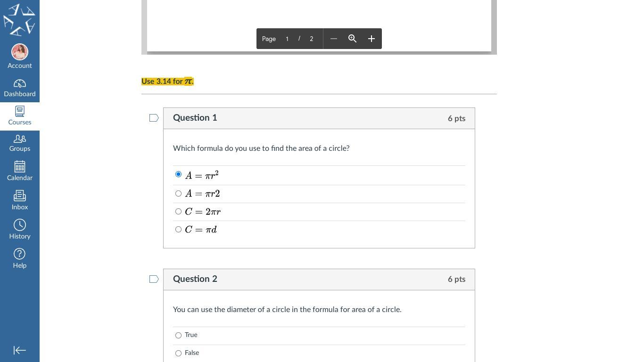Open the Help menu in the sidebar

tap(20, 259)
